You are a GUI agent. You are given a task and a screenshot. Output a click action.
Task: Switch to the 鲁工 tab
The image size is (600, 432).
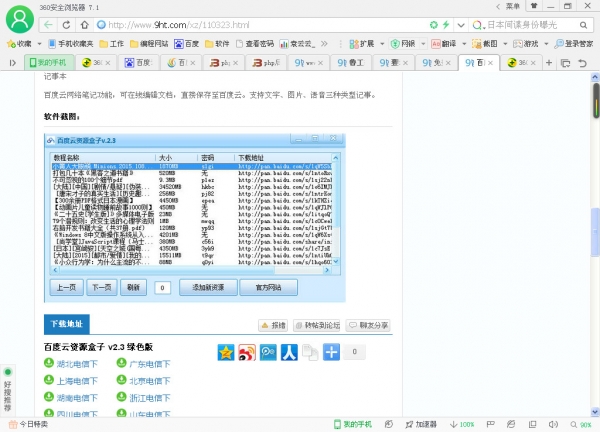pyautogui.click(x=351, y=62)
